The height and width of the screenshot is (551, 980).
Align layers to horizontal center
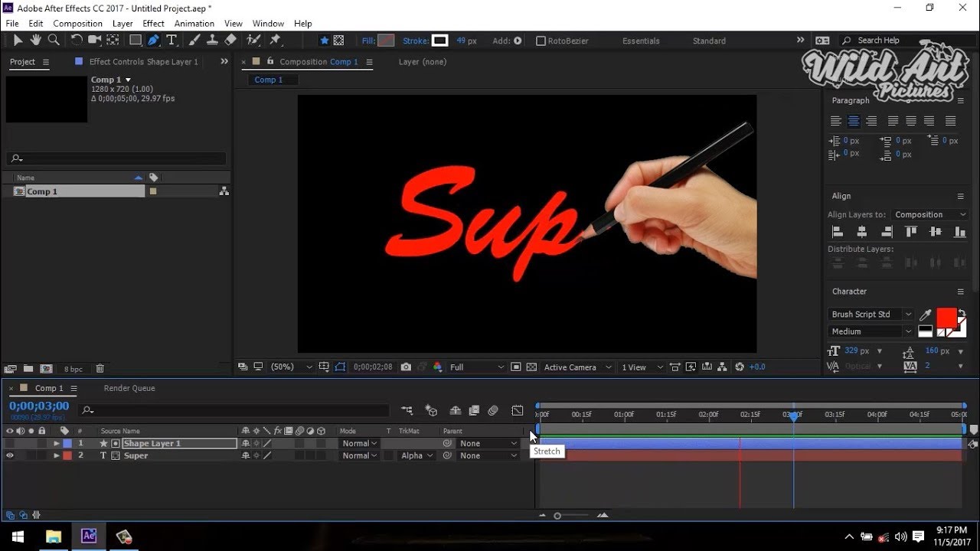(x=861, y=232)
